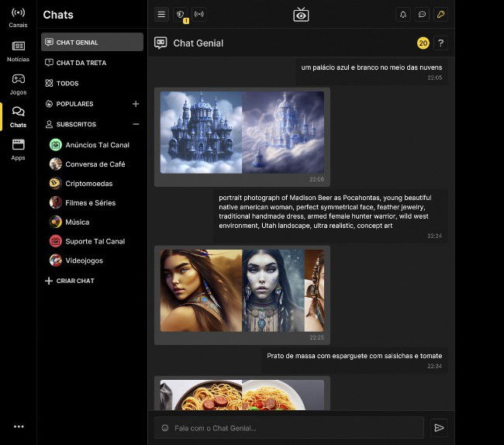Click the message input field

pyautogui.click(x=295, y=428)
